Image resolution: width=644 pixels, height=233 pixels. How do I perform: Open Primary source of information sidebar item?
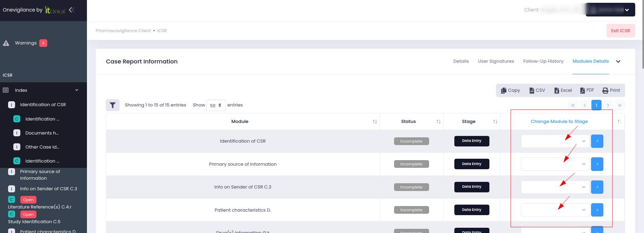(40, 175)
